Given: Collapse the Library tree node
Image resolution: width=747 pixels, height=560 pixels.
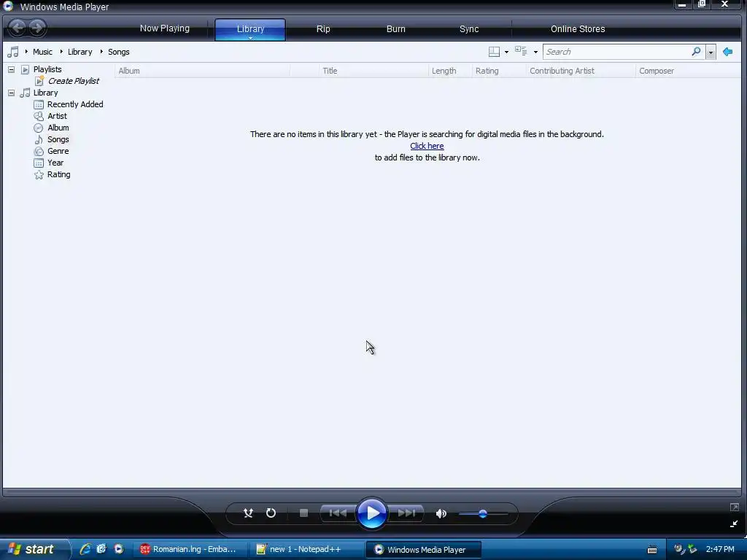Looking at the screenshot, I should pyautogui.click(x=12, y=93).
